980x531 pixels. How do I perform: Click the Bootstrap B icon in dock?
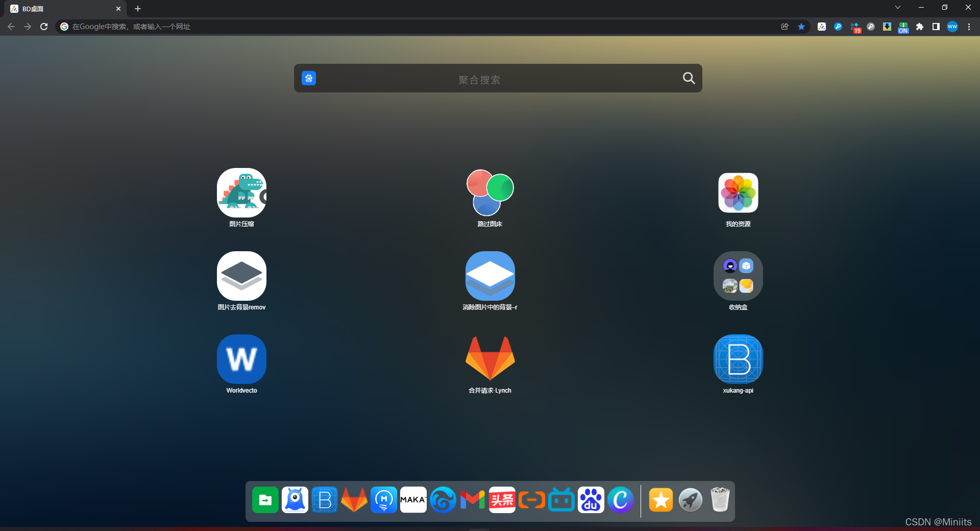pyautogui.click(x=325, y=500)
